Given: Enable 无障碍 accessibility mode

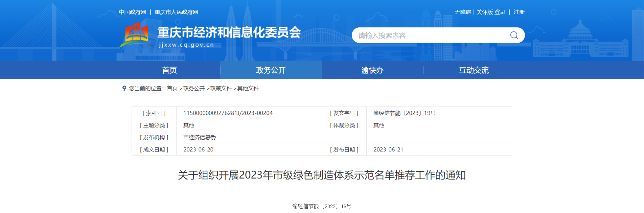Looking at the screenshot, I should click(463, 12).
